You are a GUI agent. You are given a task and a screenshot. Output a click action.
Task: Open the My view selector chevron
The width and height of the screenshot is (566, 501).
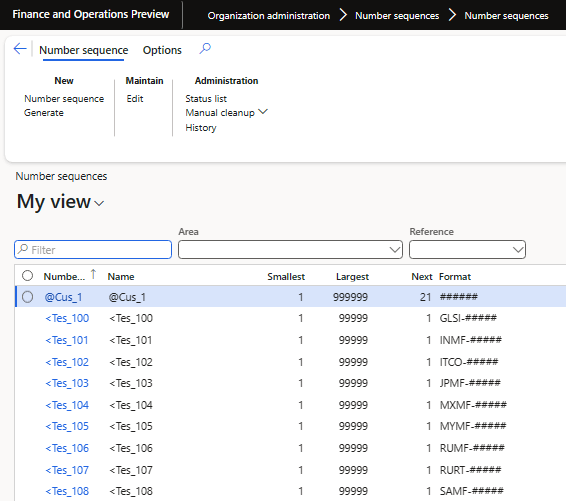tap(99, 204)
